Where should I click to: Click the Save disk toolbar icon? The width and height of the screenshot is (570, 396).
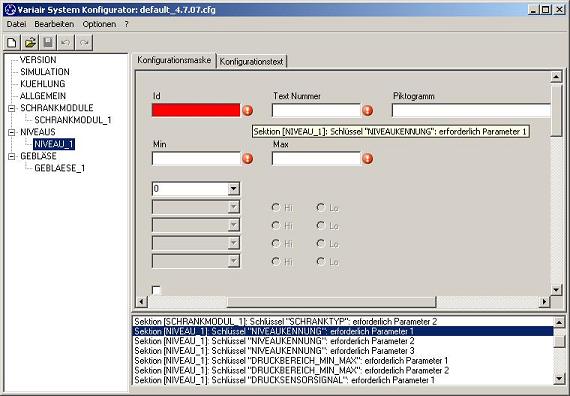pos(48,43)
